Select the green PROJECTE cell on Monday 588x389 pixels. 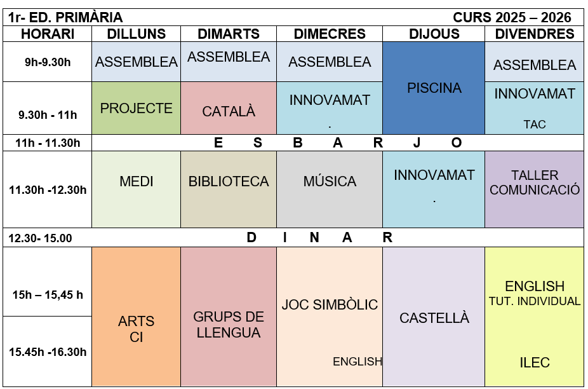coord(137,109)
